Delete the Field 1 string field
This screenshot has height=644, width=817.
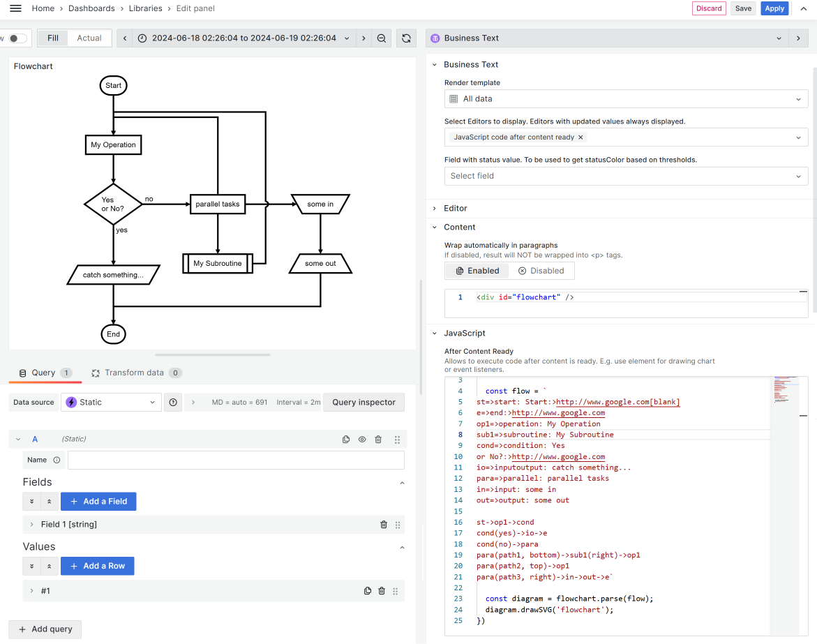[x=383, y=524]
